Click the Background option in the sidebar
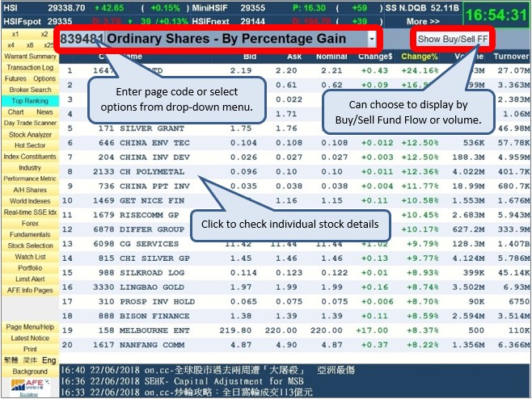Image resolution: width=532 pixels, height=399 pixels. coord(30,372)
